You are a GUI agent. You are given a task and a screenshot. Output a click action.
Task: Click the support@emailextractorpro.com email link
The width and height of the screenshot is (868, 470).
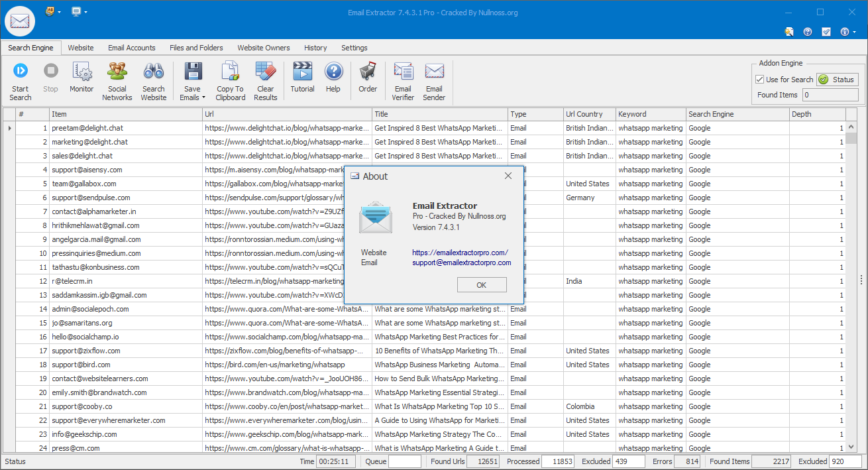pyautogui.click(x=462, y=263)
